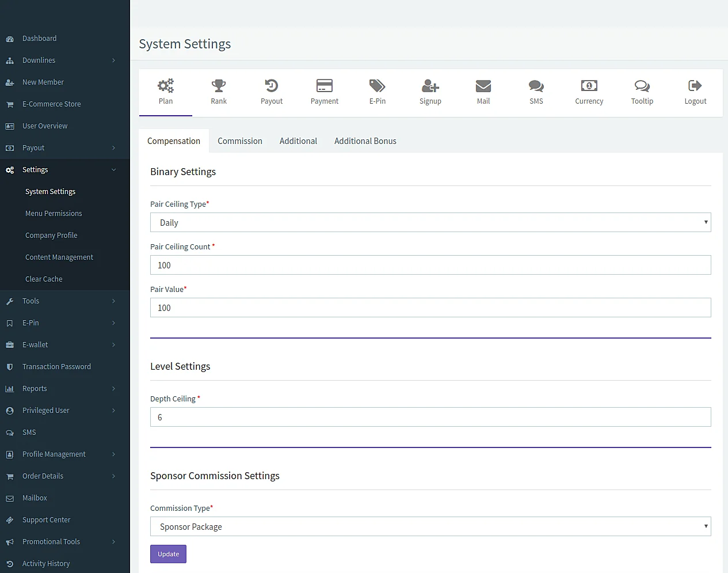Click the Pair Value input field
The height and width of the screenshot is (573, 728).
click(430, 308)
